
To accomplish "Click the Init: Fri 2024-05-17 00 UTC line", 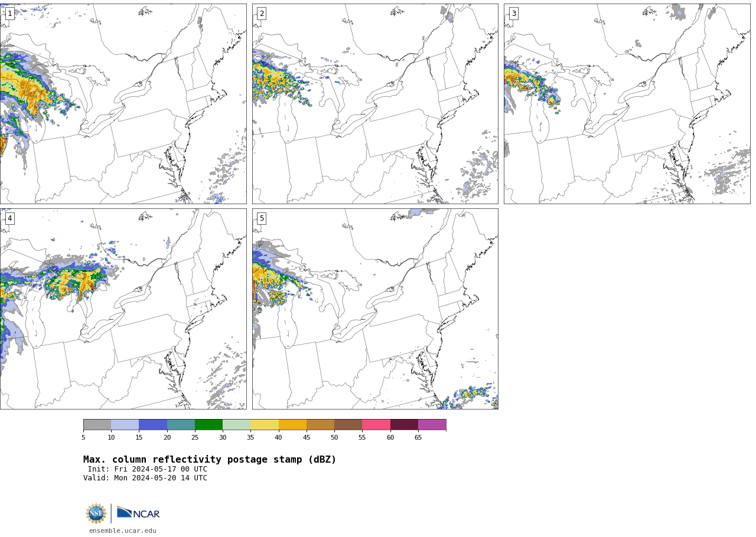I will pyautogui.click(x=148, y=470).
